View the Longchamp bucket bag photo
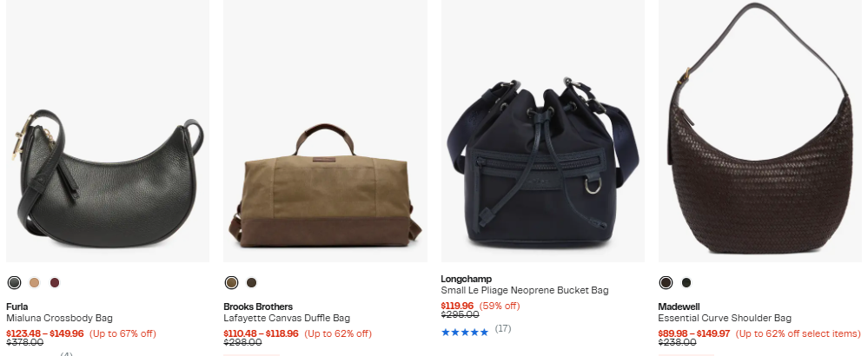 543,131
